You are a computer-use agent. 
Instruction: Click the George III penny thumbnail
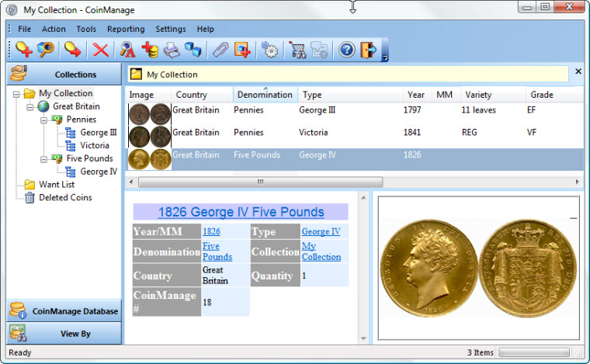(x=149, y=114)
